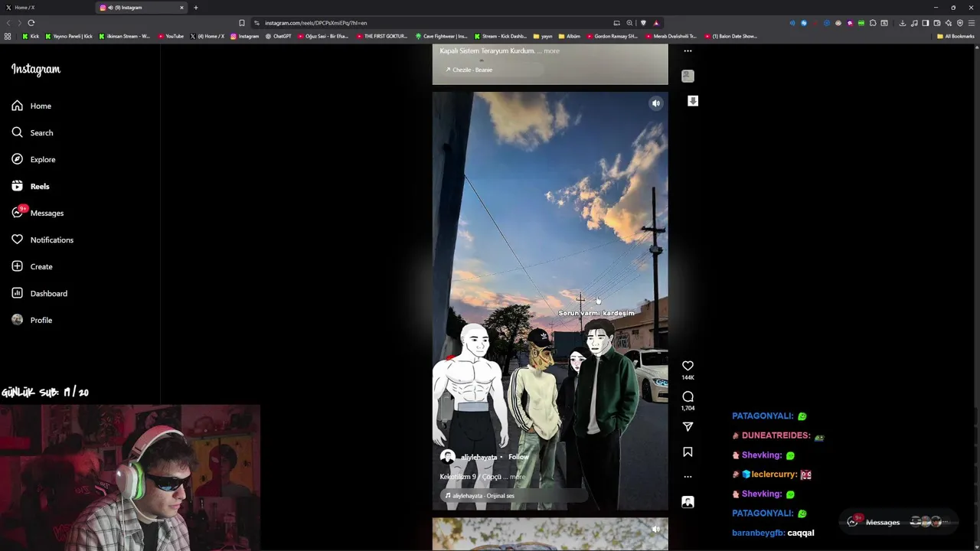Screen dimensions: 980x551
Task: Go to Reels in the sidebar
Action: (x=31, y=186)
